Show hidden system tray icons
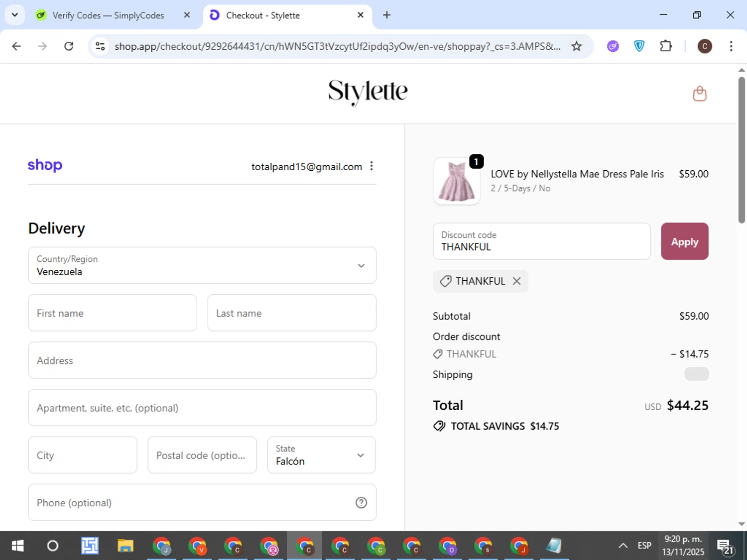Viewport: 747px width, 560px height. pos(622,546)
